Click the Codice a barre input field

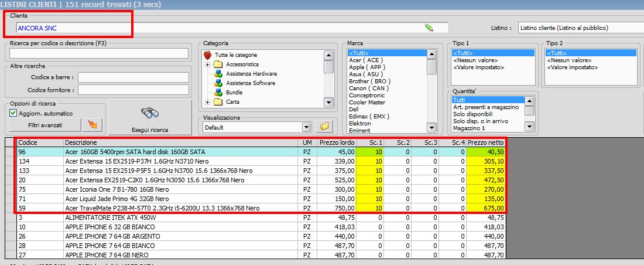133,77
